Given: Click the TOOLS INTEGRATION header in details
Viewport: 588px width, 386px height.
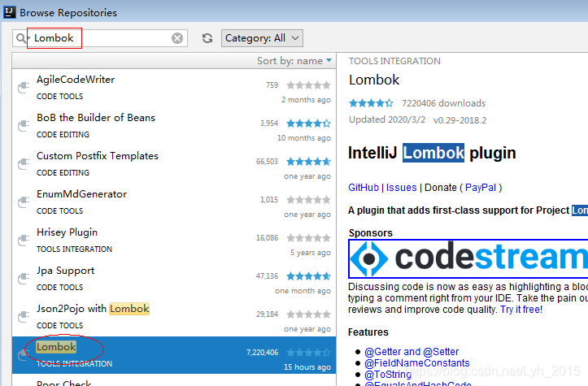Looking at the screenshot, I should [394, 61].
